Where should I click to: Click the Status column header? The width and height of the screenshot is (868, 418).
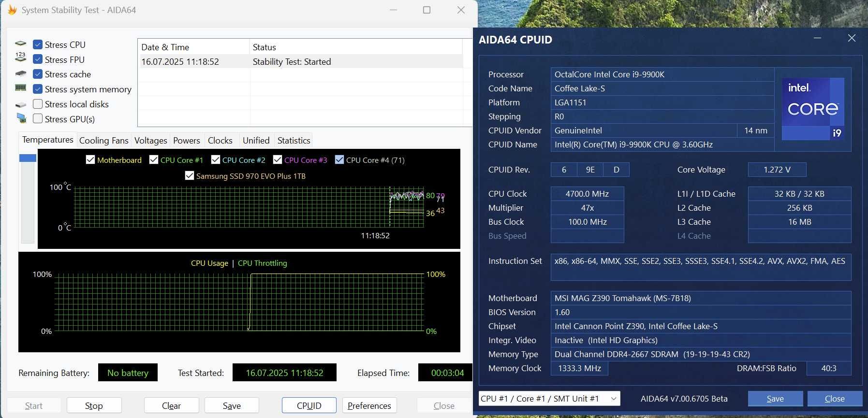[356, 47]
